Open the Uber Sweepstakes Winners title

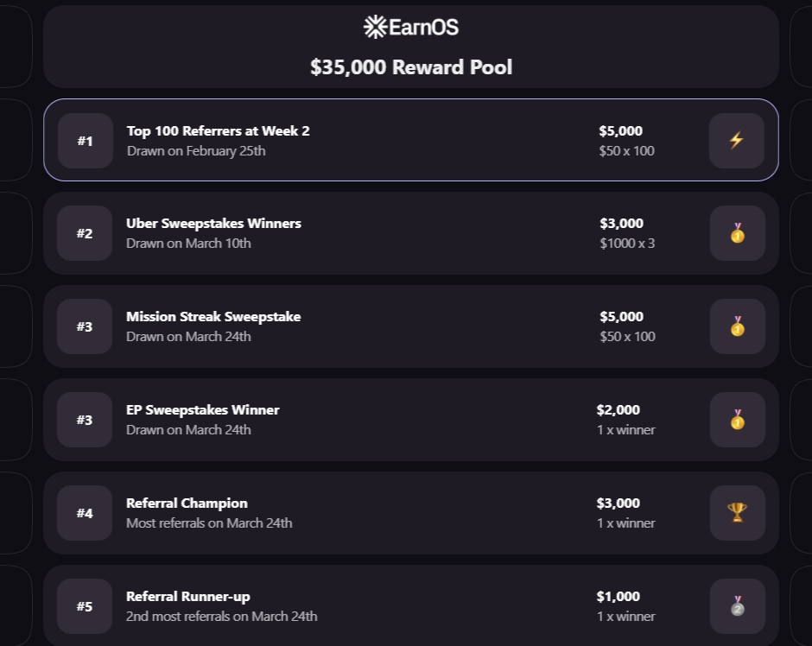213,224
